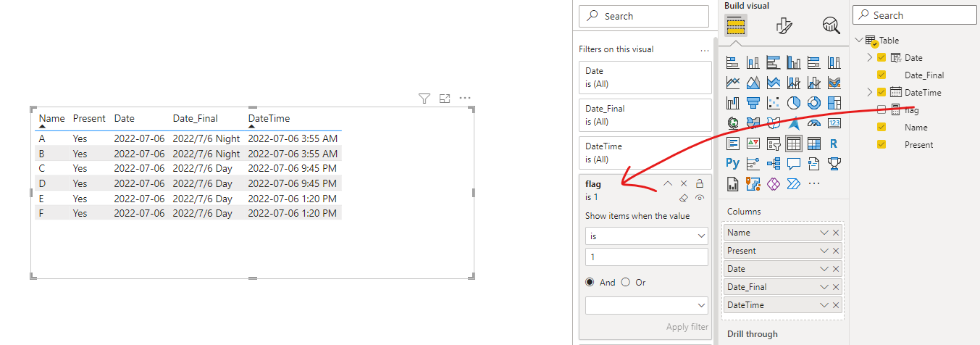This screenshot has width=980, height=345.
Task: Open the Date_Final (All) filter card
Action: point(645,115)
